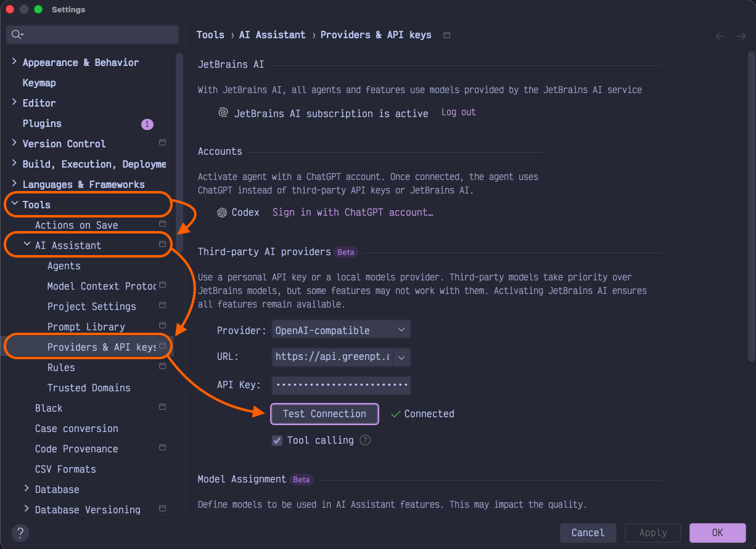The height and width of the screenshot is (549, 756).
Task: Click the back navigation arrow
Action: pos(720,36)
